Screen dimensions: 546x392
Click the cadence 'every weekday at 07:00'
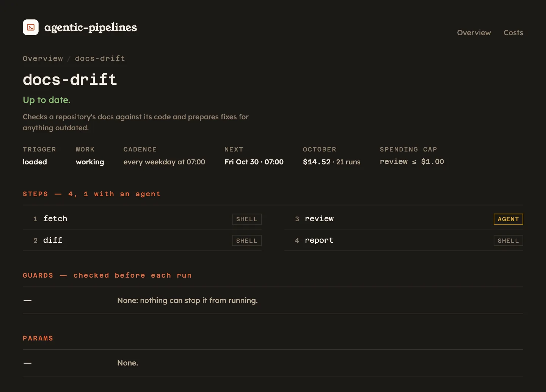click(164, 162)
